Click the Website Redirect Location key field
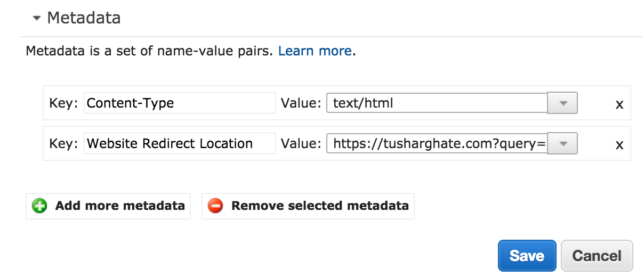The height and width of the screenshot is (277, 644). 180,143
